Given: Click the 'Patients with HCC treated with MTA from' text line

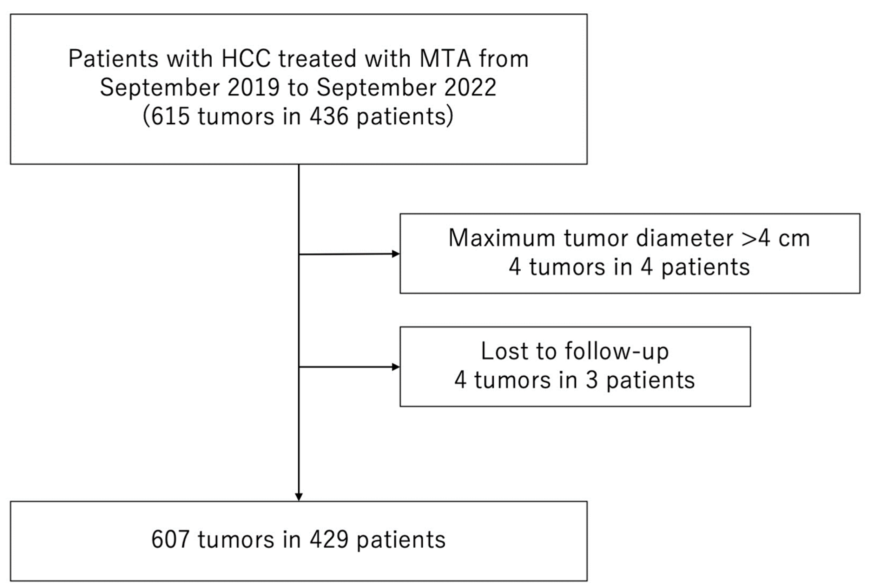Looking at the screenshot, I should coord(298,59).
